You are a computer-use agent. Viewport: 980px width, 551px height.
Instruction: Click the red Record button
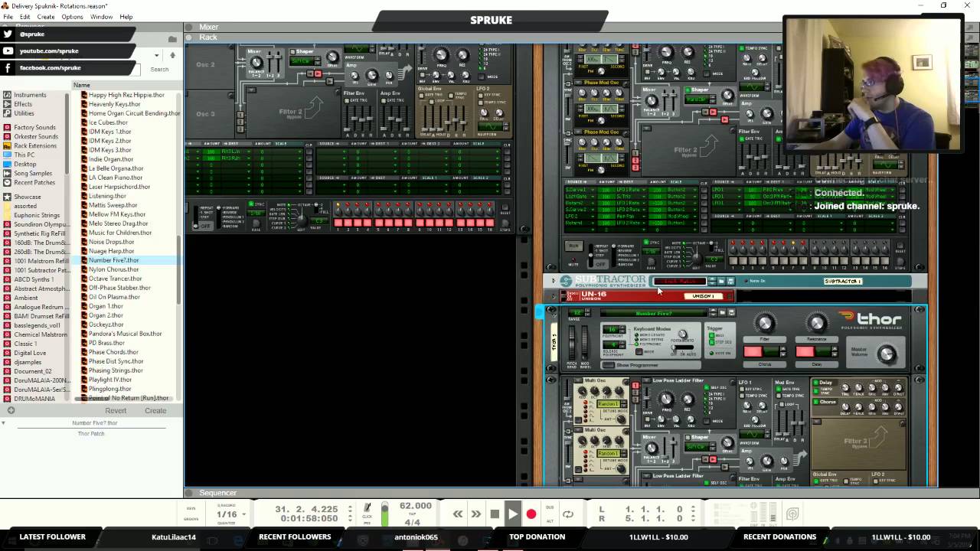(531, 514)
